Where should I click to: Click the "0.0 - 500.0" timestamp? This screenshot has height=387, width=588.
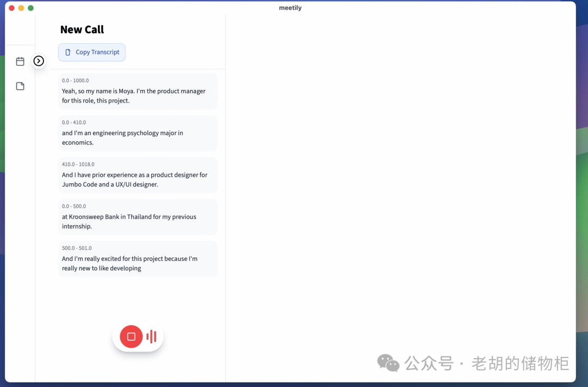point(74,206)
